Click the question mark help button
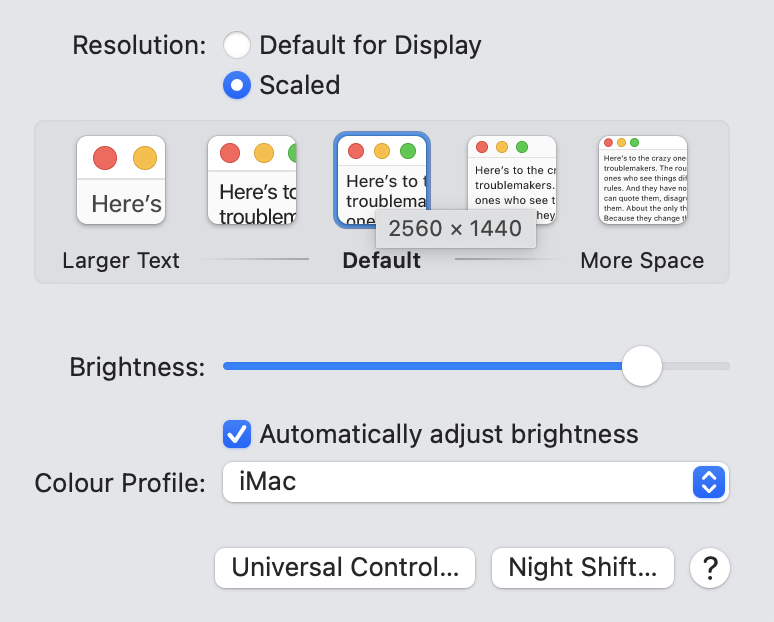 click(710, 568)
